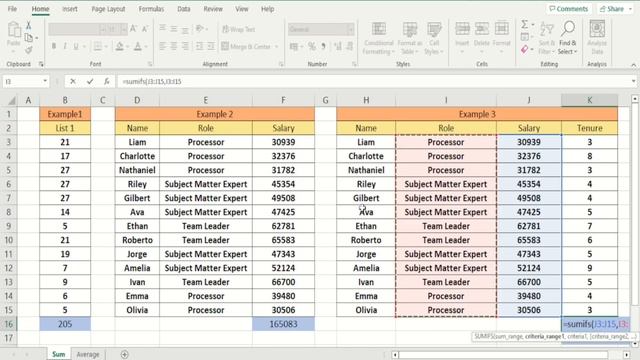Align text left in Alignment group
The image size is (640, 360).
[162, 47]
